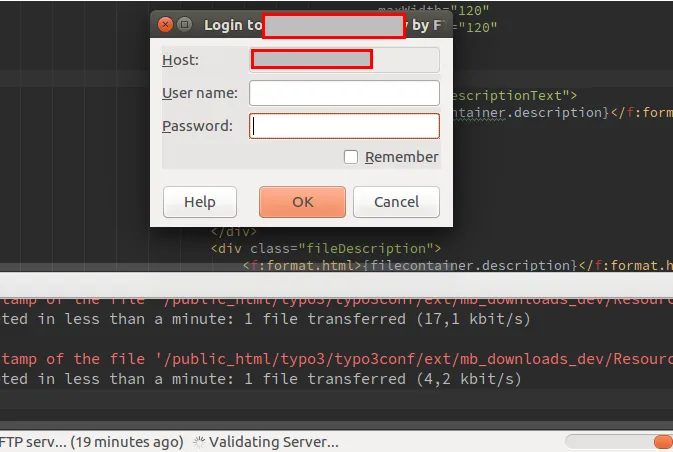The image size is (673, 452).
Task: Click the dialog maximize button
Action: [x=185, y=24]
